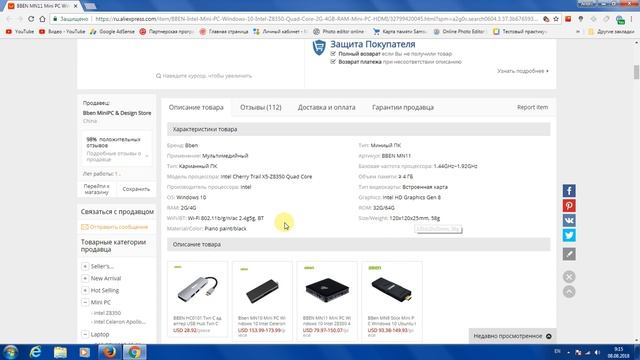The width and height of the screenshot is (640, 360).
Task: Reload the page in Chrome
Action: [x=31, y=19]
